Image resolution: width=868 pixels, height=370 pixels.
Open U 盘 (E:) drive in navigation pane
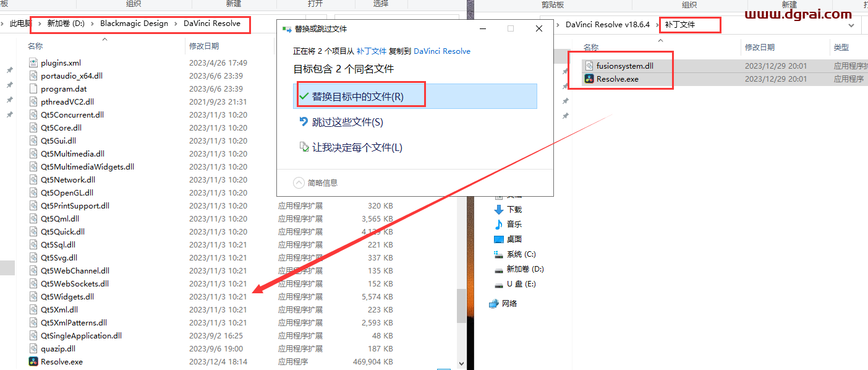pos(514,284)
